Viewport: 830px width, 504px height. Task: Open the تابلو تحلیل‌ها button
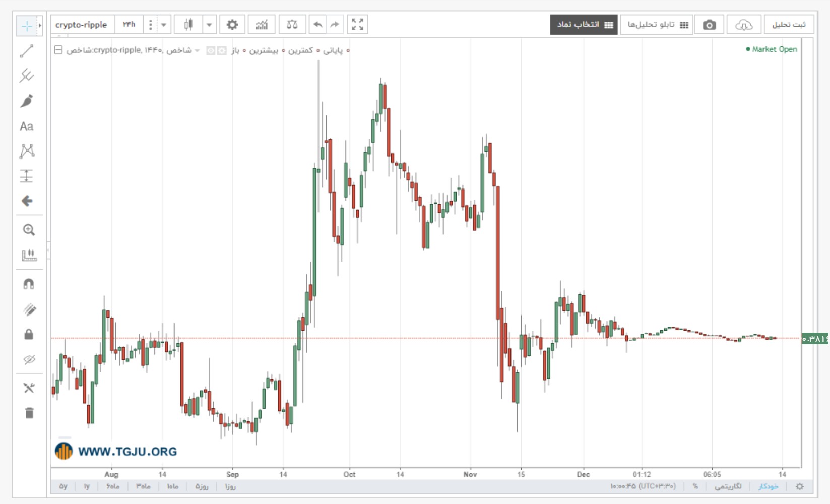click(657, 25)
